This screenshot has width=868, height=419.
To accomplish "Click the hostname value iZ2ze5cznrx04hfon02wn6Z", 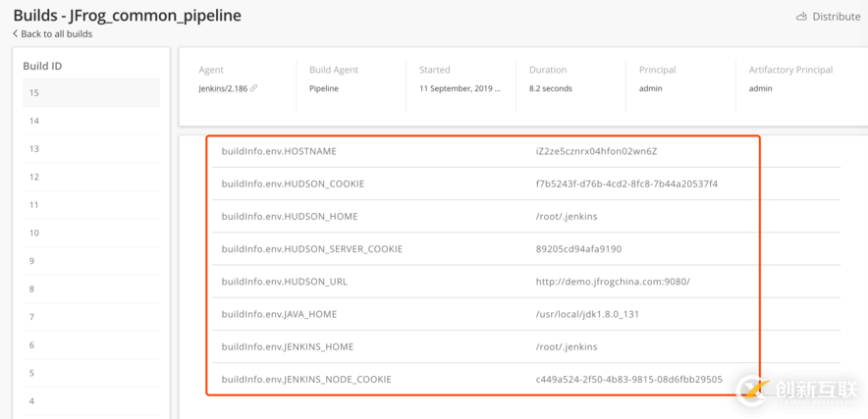I will coord(597,151).
